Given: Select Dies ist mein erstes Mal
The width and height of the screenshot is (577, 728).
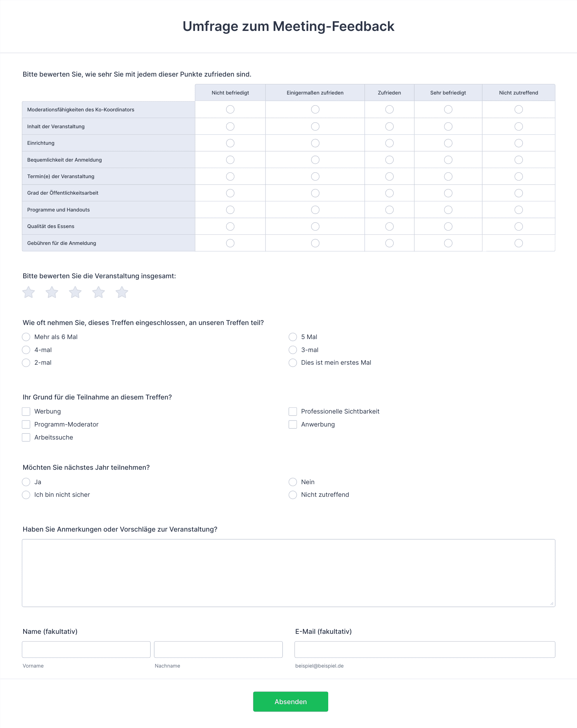Looking at the screenshot, I should point(293,363).
